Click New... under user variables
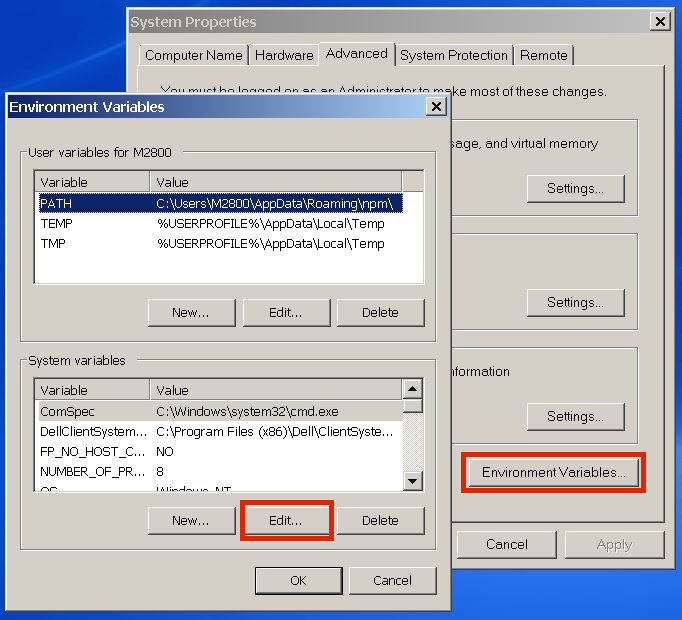This screenshot has width=682, height=620. (x=191, y=312)
